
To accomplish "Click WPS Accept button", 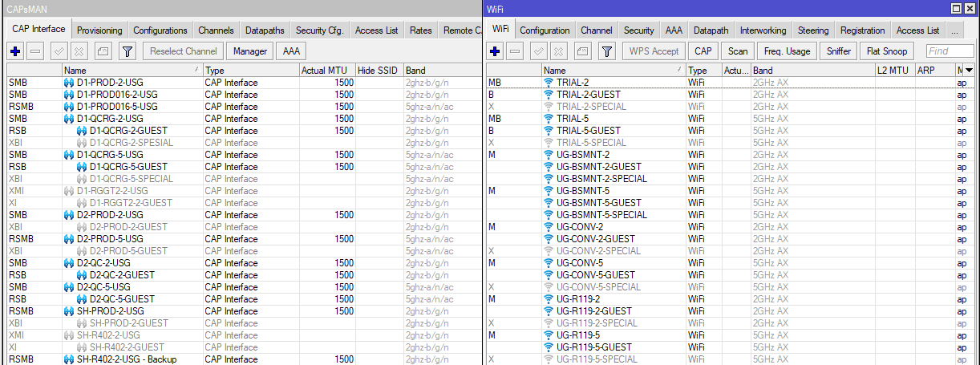I will pos(654,51).
